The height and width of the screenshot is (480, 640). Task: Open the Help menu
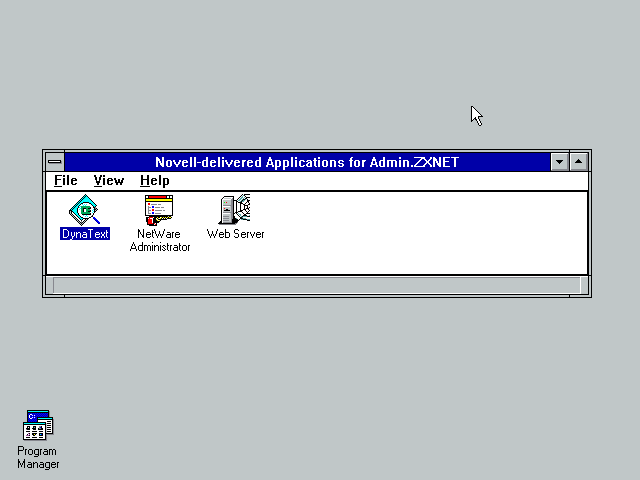pyautogui.click(x=155, y=180)
